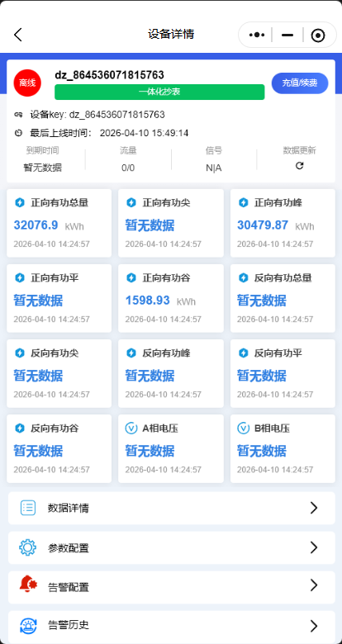Click the 反向有功峰 card title
Screen dimensions: 342x644
pos(167,353)
